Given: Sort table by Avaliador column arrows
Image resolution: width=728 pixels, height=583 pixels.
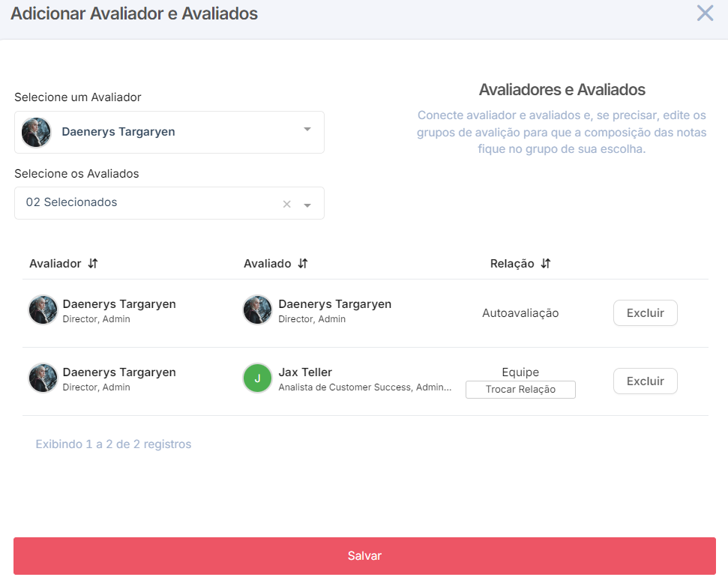Looking at the screenshot, I should [93, 264].
